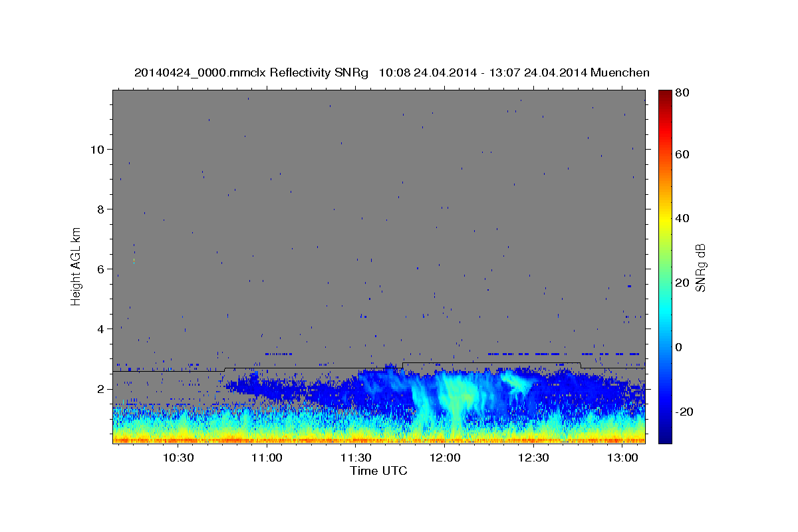
Task: Click the 11:00 time tick label
Action: [x=267, y=458]
